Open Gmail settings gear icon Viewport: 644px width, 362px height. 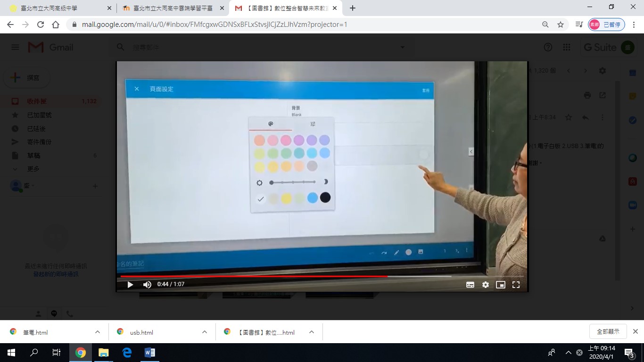point(603,71)
